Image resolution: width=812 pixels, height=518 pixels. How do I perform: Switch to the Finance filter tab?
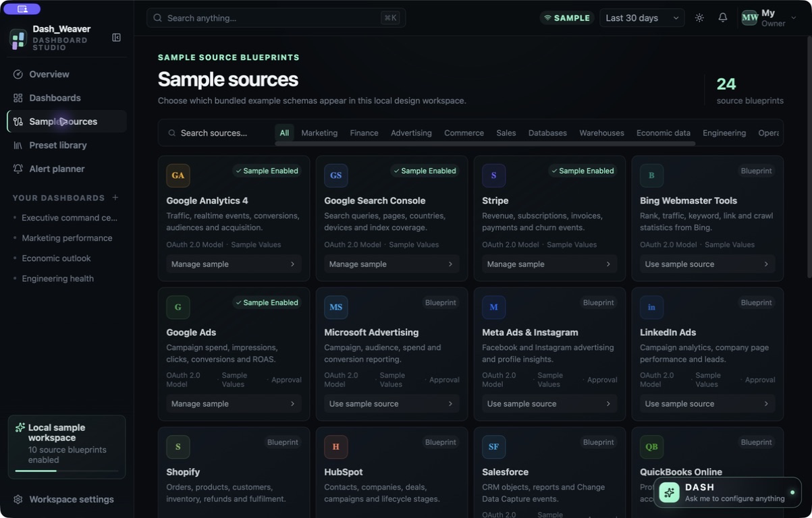(x=364, y=133)
